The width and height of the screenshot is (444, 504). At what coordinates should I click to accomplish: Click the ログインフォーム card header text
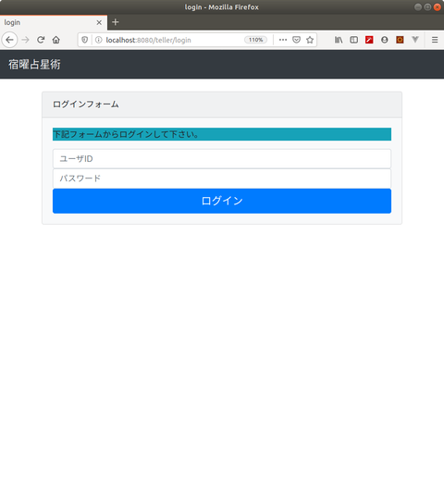[x=86, y=104]
